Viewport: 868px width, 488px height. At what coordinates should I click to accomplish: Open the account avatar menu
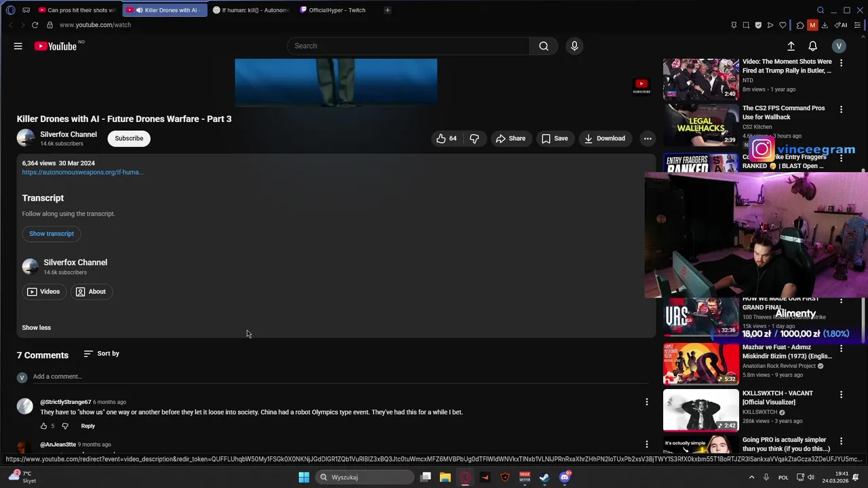(839, 46)
